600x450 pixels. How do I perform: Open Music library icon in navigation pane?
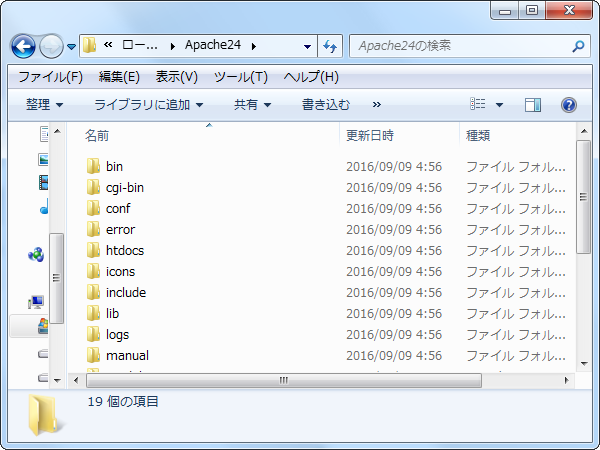tap(44, 207)
